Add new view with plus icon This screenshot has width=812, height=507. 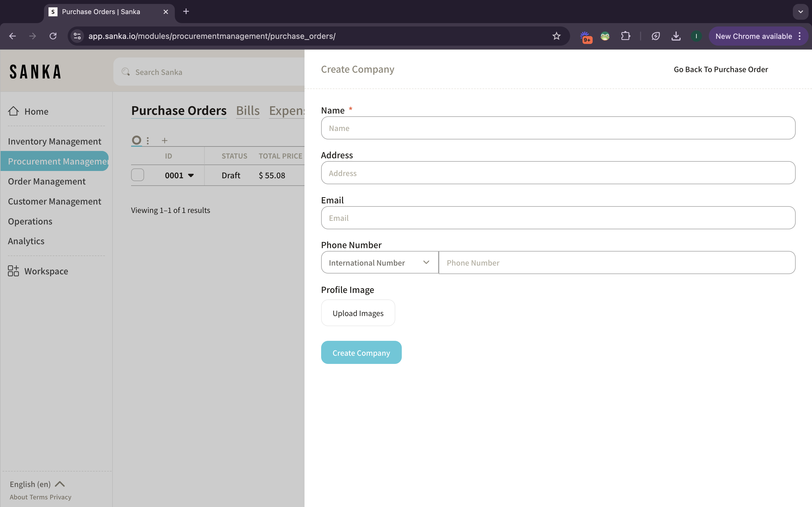[x=164, y=141]
